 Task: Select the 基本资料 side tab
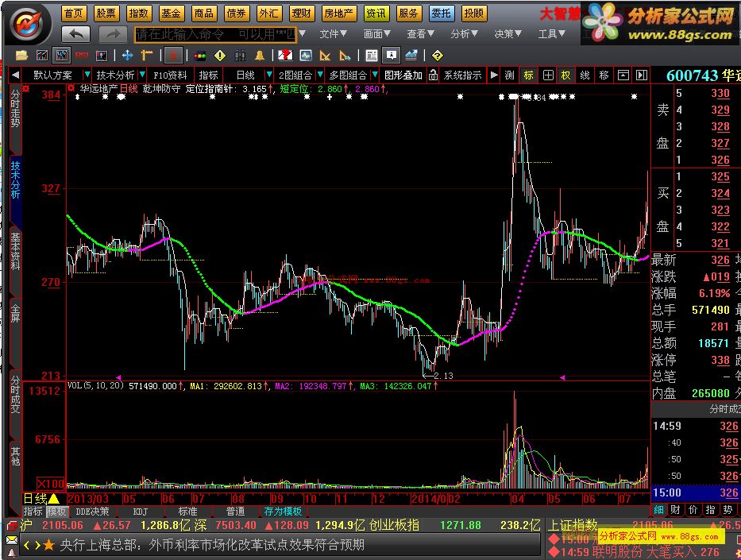pyautogui.click(x=15, y=251)
